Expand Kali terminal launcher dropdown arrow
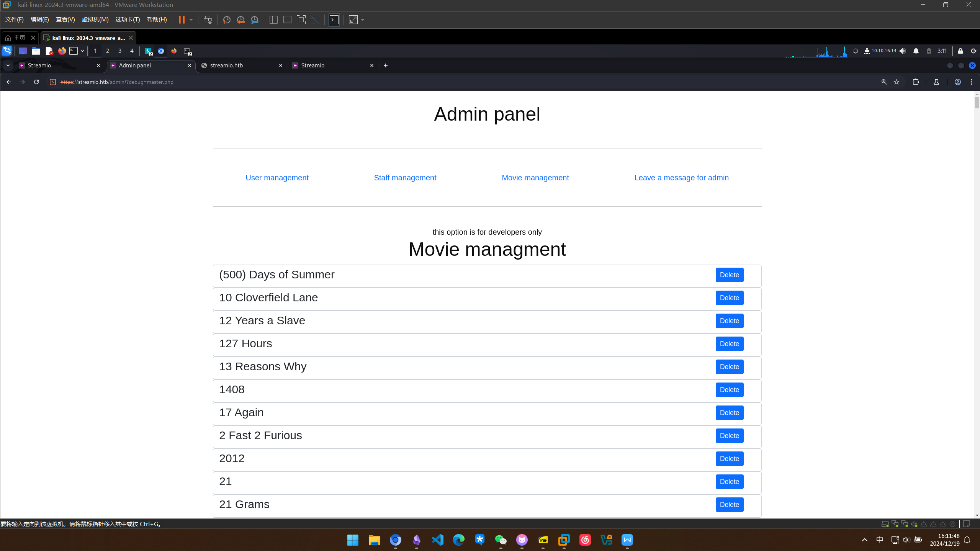The image size is (980, 551). [82, 51]
